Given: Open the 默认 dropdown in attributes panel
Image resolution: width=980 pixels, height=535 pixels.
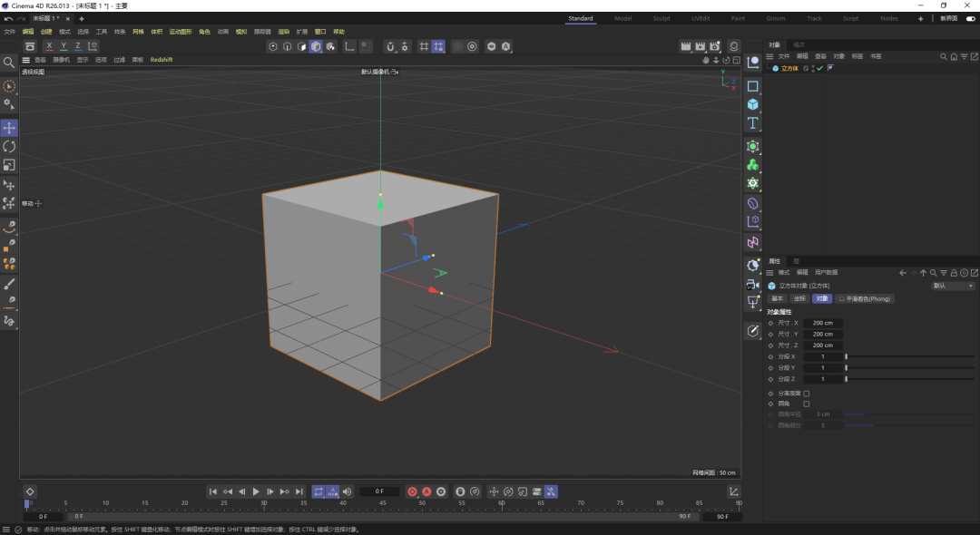Looking at the screenshot, I should tap(953, 286).
